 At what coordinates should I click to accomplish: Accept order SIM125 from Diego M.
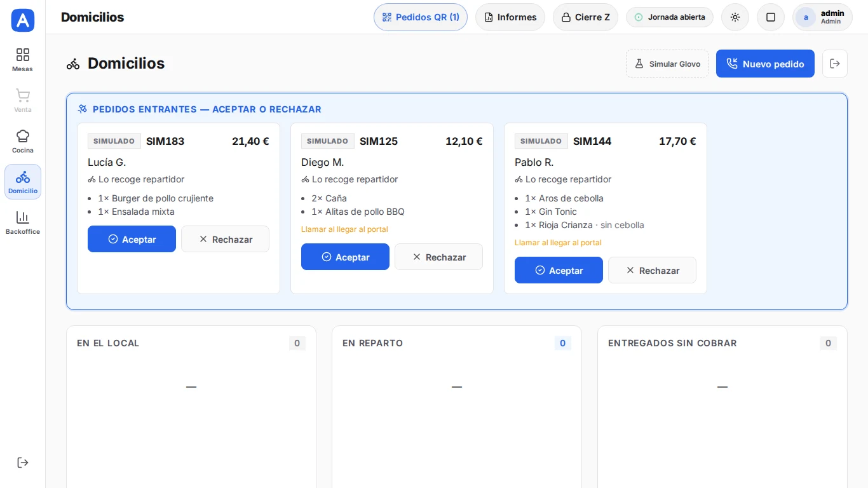[x=345, y=257]
